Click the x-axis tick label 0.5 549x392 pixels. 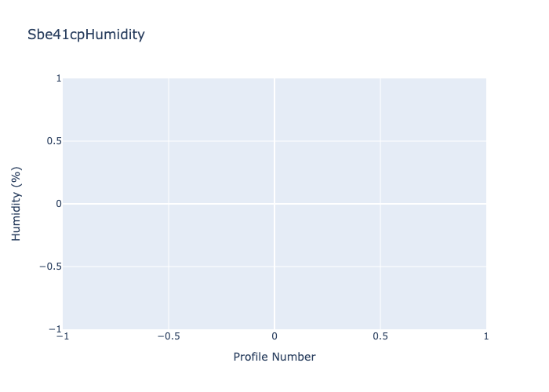(380, 336)
